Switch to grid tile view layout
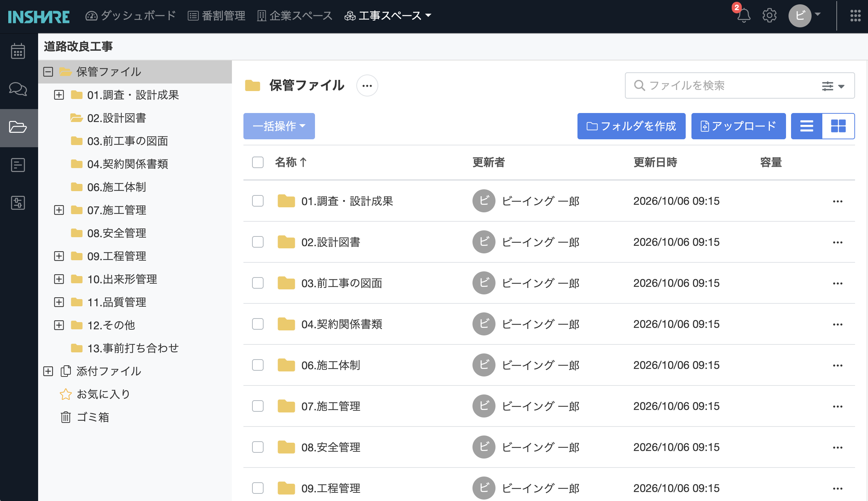This screenshot has height=501, width=868. (839, 126)
